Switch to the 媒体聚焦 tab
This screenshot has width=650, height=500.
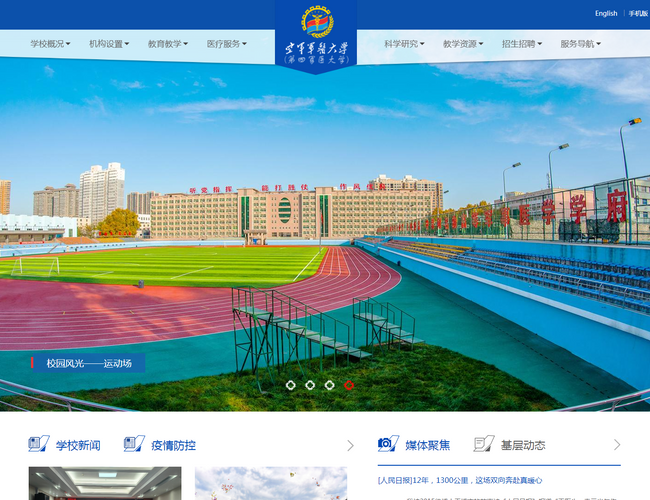point(428,445)
